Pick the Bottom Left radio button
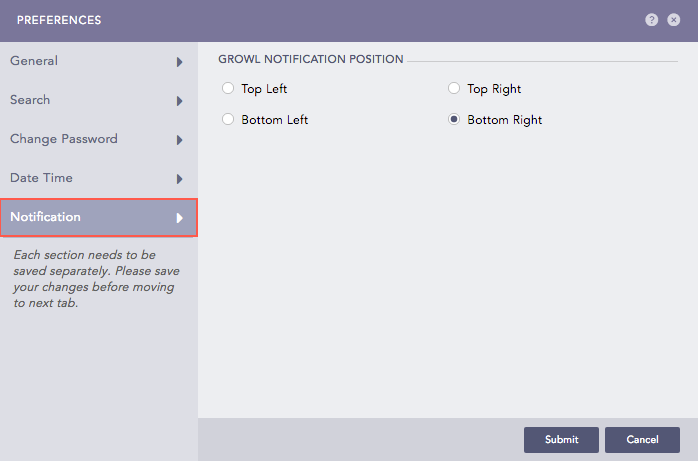This screenshot has height=461, width=698. tap(228, 120)
